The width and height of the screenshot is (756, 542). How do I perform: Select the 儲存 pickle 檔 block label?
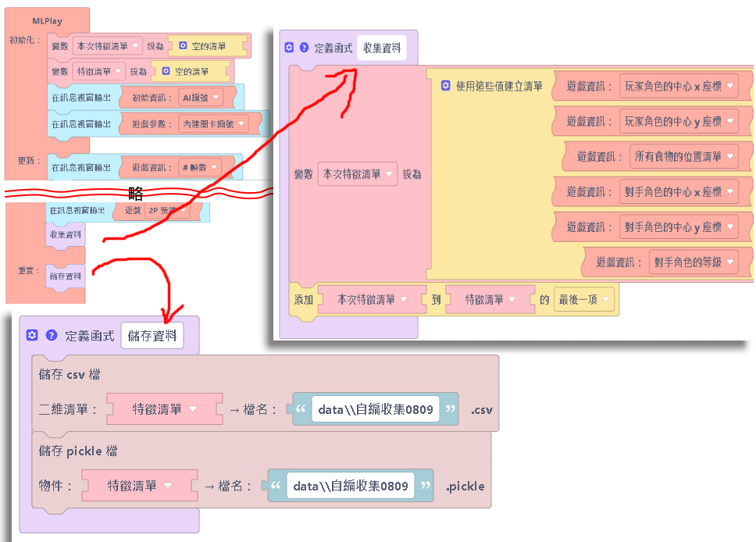[x=78, y=451]
